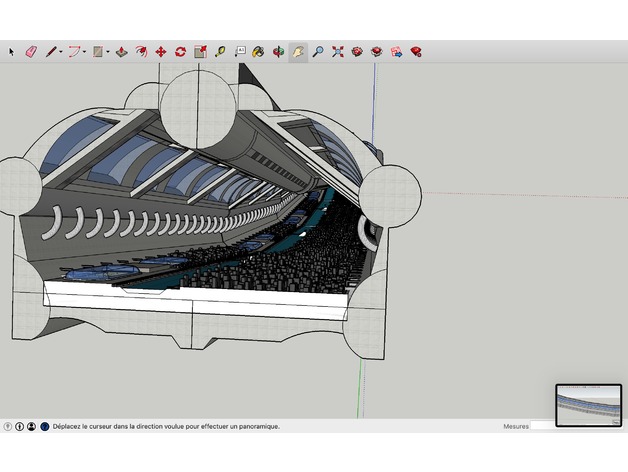Image resolution: width=628 pixels, height=472 pixels.
Task: Activate the Push/Pull tool
Action: 121,51
